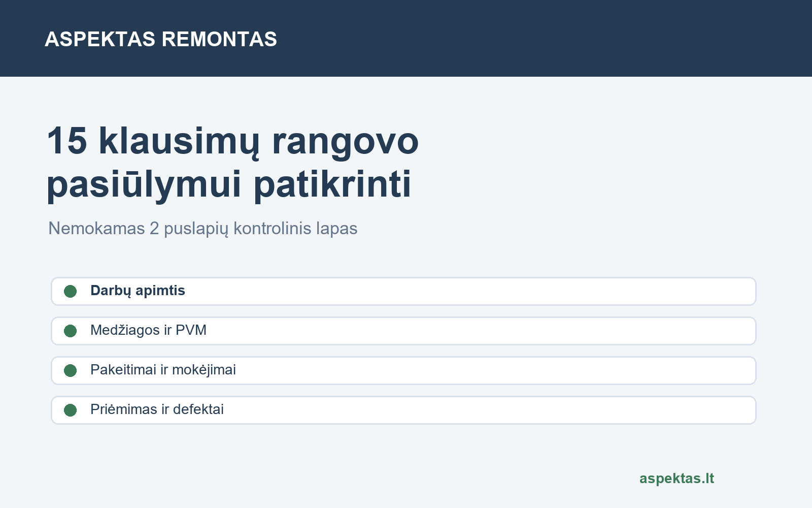Open the Priėmimas ir defektai row
Image resolution: width=812 pixels, height=508 pixels.
click(403, 410)
